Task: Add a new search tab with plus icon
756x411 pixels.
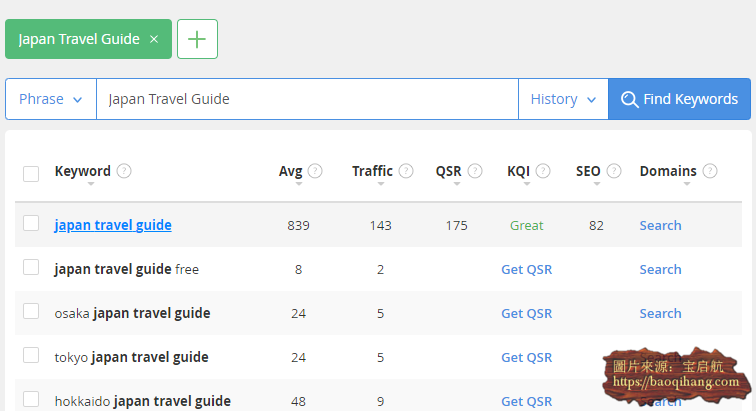Action: coord(197,39)
